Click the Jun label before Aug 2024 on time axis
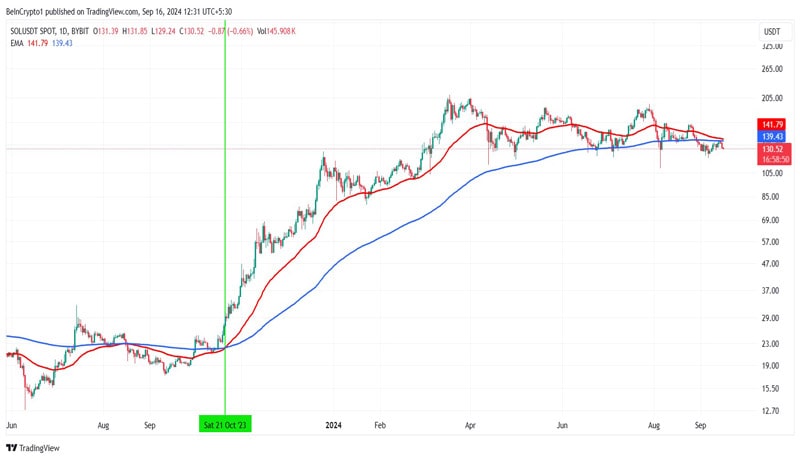800x460 pixels. click(x=562, y=425)
